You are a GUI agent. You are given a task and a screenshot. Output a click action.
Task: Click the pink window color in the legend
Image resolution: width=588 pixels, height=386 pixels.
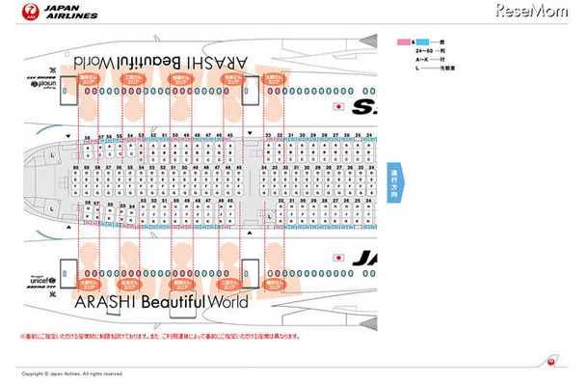click(404, 42)
